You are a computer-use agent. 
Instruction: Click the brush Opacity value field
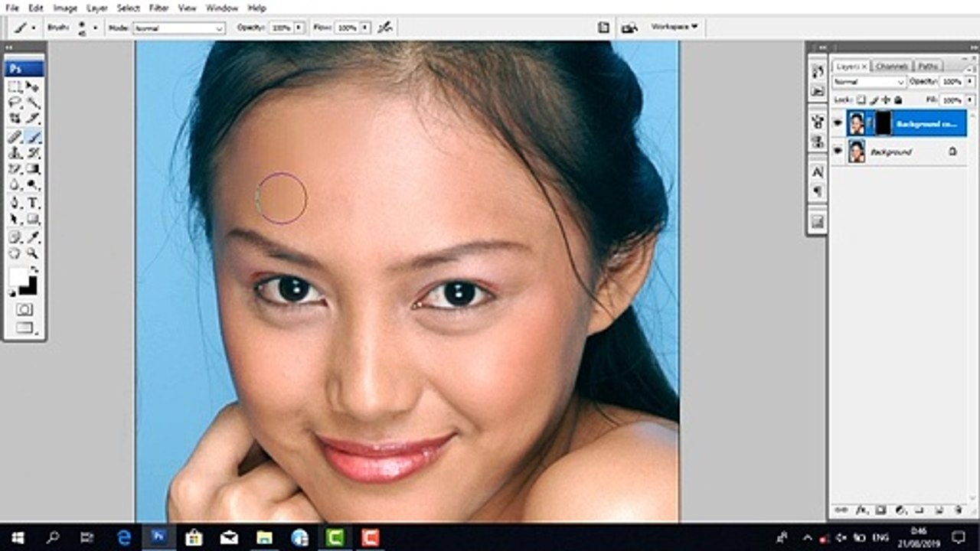(x=281, y=28)
